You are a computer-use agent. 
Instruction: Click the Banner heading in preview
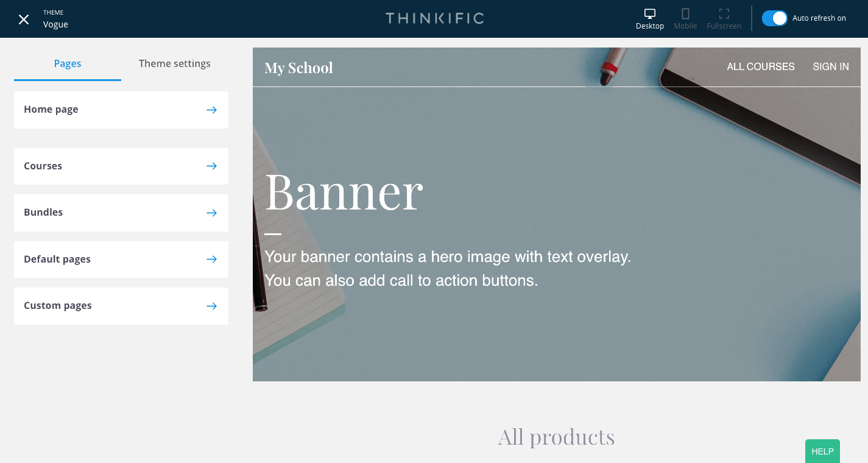344,191
